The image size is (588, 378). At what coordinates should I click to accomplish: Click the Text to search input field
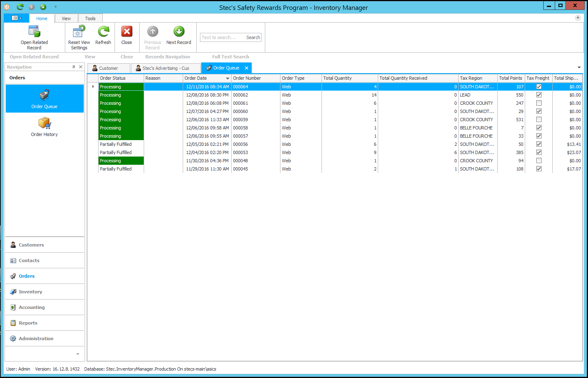pyautogui.click(x=222, y=37)
